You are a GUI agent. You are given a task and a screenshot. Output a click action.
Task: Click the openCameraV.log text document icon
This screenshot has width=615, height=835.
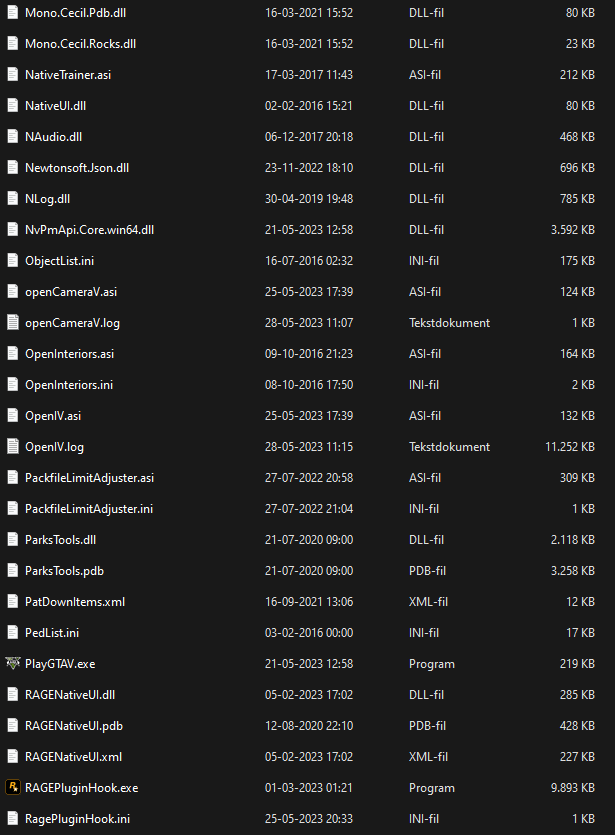13,323
